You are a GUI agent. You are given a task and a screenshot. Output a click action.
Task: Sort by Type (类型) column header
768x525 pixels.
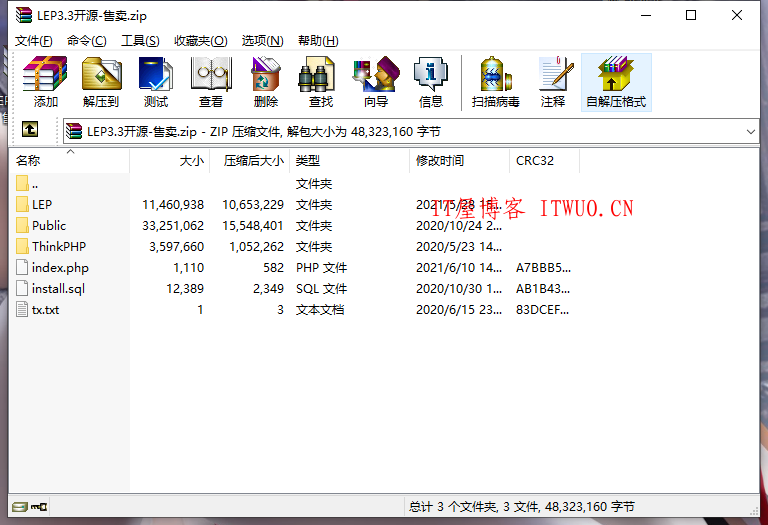pyautogui.click(x=350, y=161)
